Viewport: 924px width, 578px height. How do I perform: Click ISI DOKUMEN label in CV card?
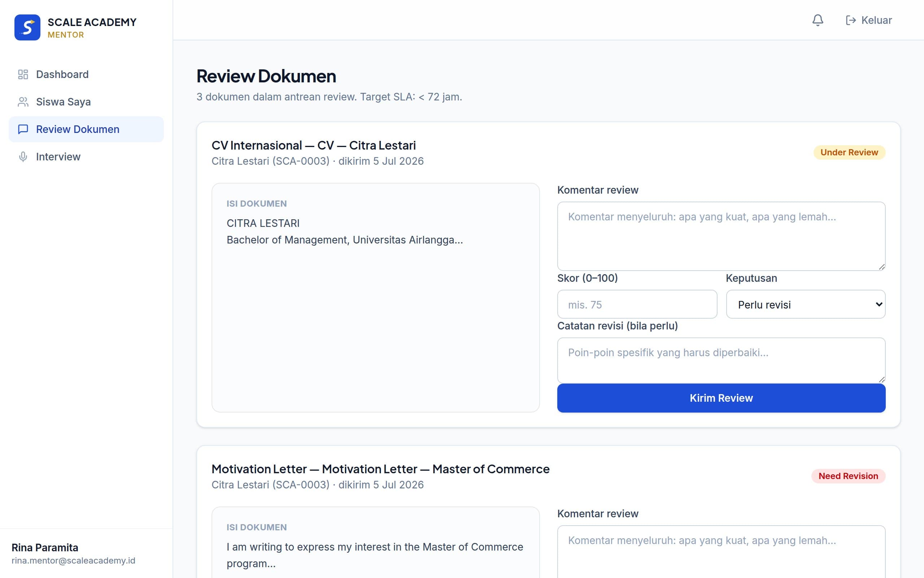pos(257,203)
